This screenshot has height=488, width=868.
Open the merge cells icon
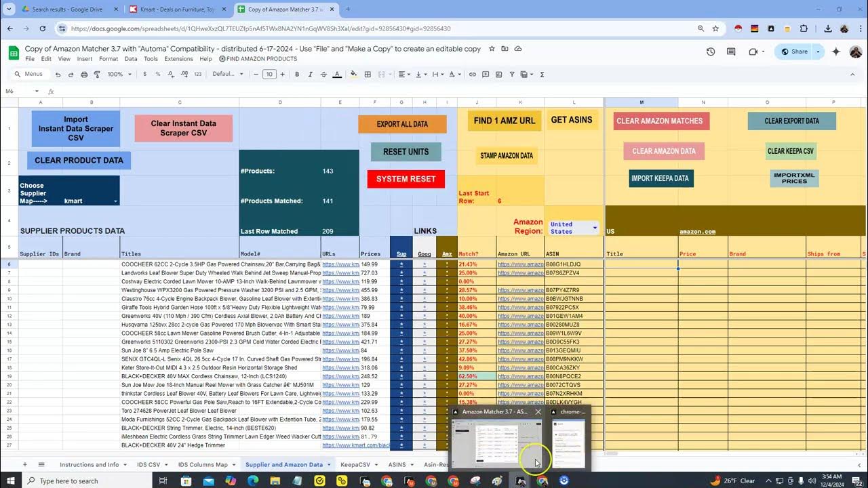[381, 74]
